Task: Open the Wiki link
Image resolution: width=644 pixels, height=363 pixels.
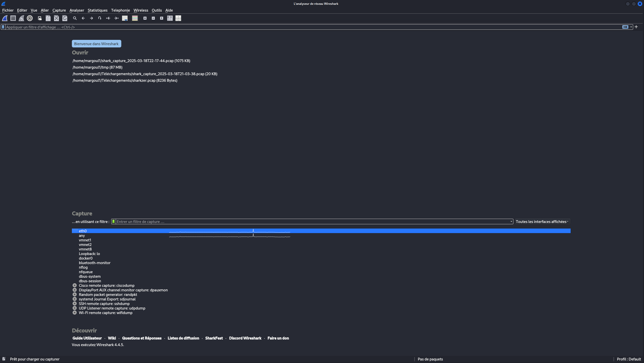Action: tap(112, 338)
